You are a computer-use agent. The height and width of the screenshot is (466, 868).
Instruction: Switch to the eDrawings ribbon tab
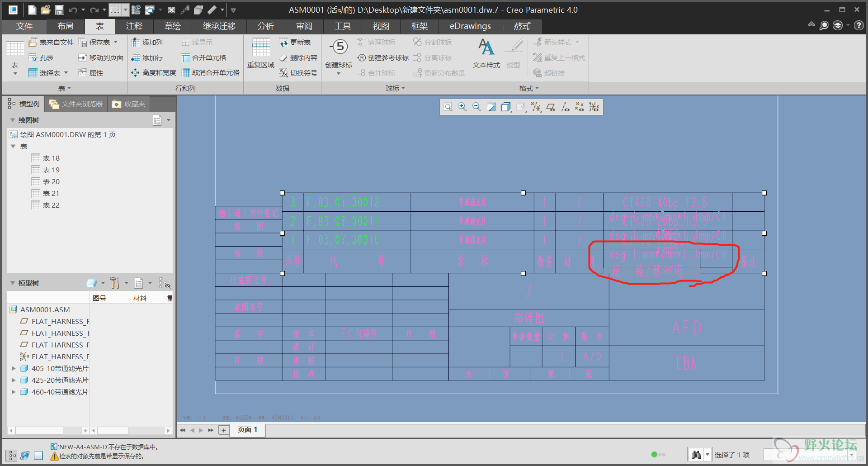[470, 26]
